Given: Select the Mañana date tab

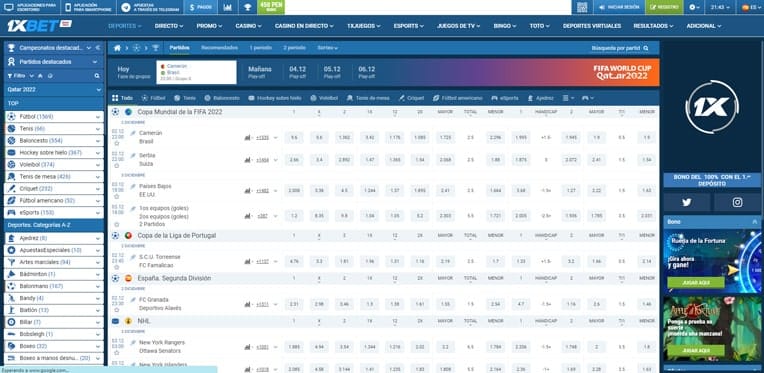Looking at the screenshot, I should [x=260, y=72].
